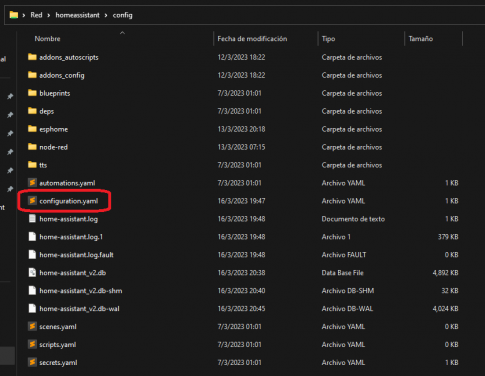Select the home-assistant.log.1 file name
485x376 pixels.
click(71, 237)
